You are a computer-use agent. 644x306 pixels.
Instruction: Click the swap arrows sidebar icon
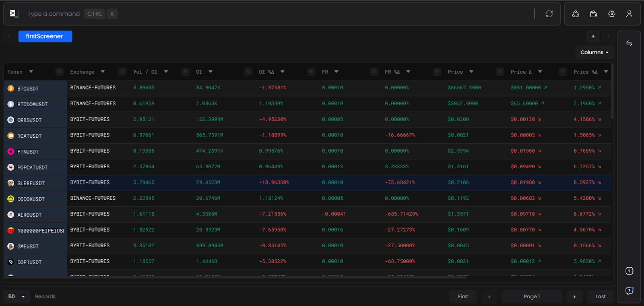pos(629,43)
